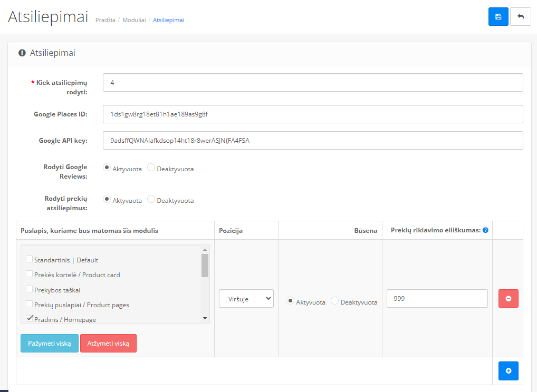Uncheck the Pradinis / Homepage checkbox
537x392 pixels.
[x=30, y=318]
